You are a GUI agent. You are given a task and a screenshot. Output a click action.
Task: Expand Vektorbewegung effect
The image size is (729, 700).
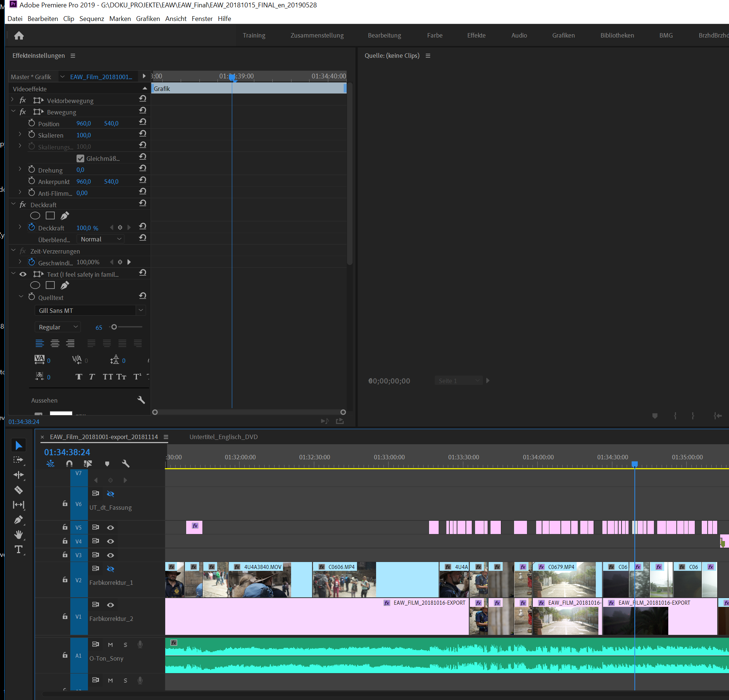pyautogui.click(x=13, y=100)
